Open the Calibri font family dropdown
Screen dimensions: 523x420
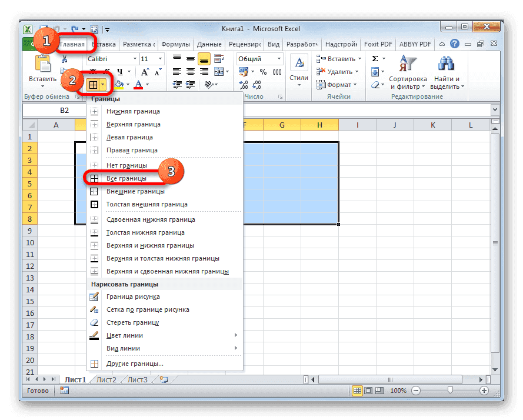pyautogui.click(x=134, y=59)
